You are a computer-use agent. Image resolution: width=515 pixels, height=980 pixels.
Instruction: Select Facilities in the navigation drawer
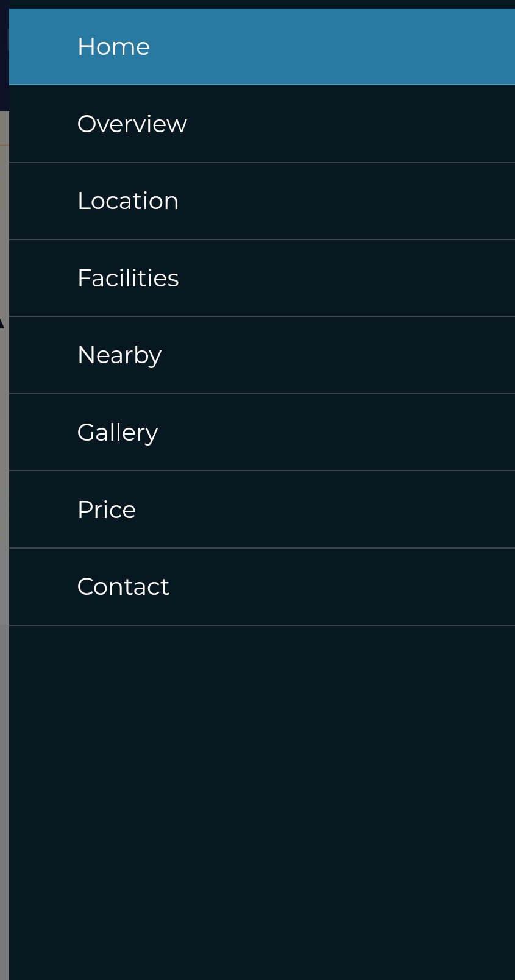pyautogui.click(x=128, y=278)
